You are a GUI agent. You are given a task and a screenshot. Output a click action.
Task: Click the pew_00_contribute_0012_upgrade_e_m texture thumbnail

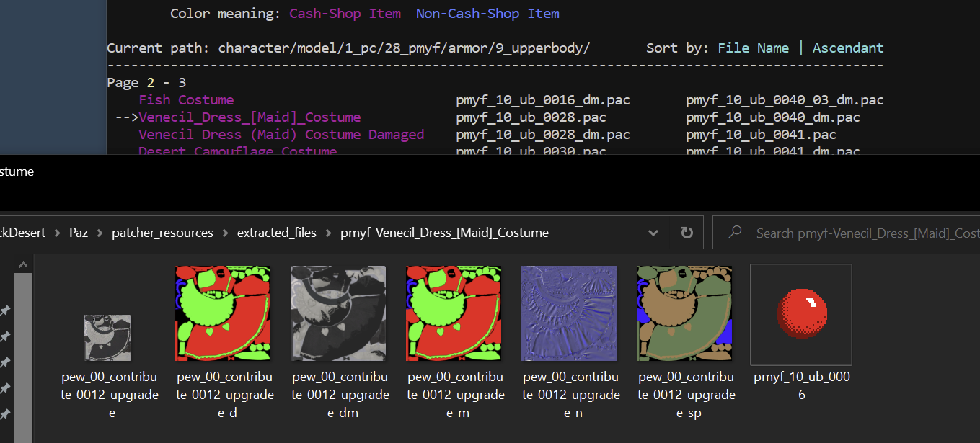(x=454, y=313)
